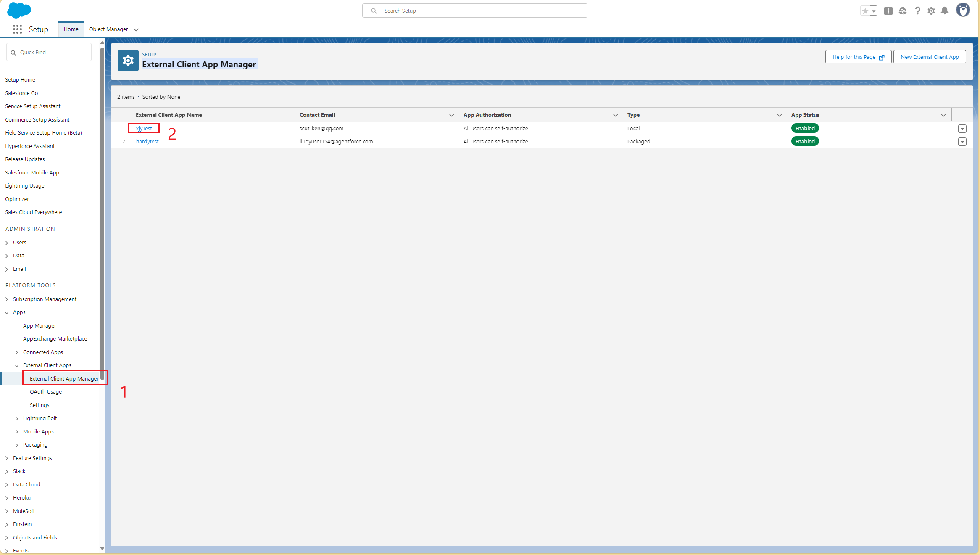Click sidebar scroll down arrow
The image size is (980, 555).
102,548
